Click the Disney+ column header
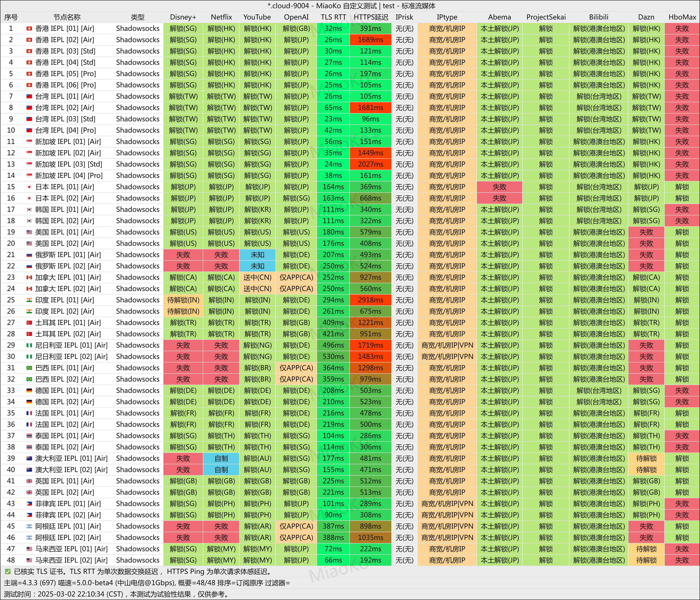Screen dimensions: 700x600 [x=183, y=17]
